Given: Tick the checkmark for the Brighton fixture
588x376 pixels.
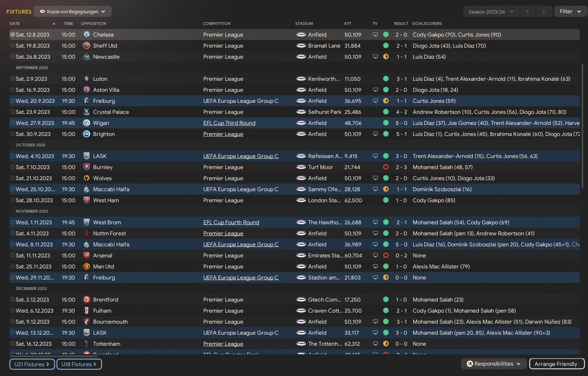Looking at the screenshot, I should [x=12, y=134].
